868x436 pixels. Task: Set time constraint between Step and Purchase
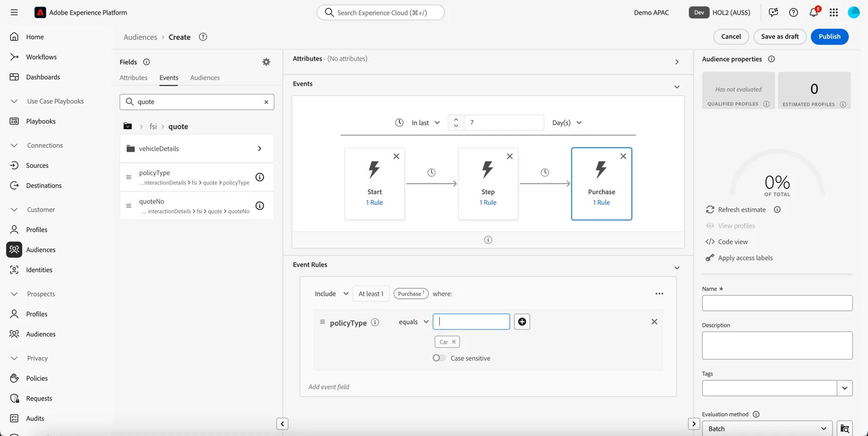click(x=545, y=172)
